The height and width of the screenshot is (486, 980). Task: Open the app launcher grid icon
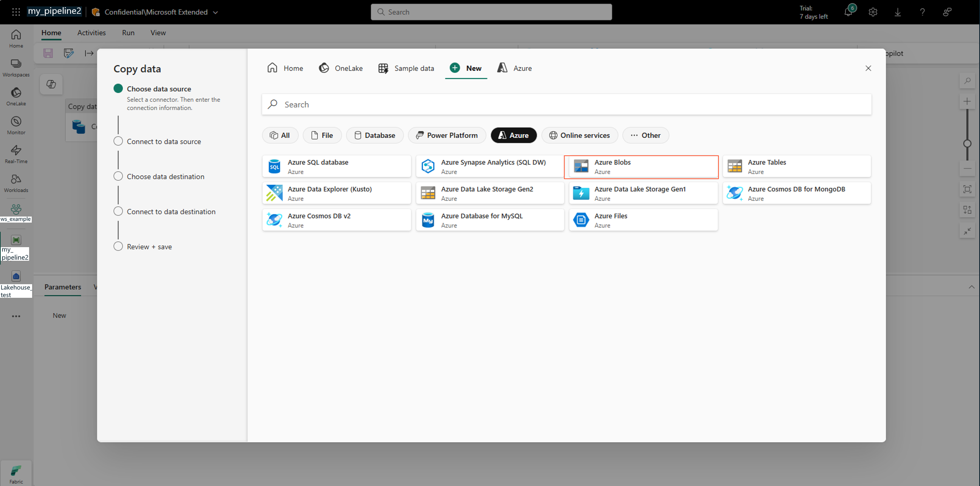(16, 12)
